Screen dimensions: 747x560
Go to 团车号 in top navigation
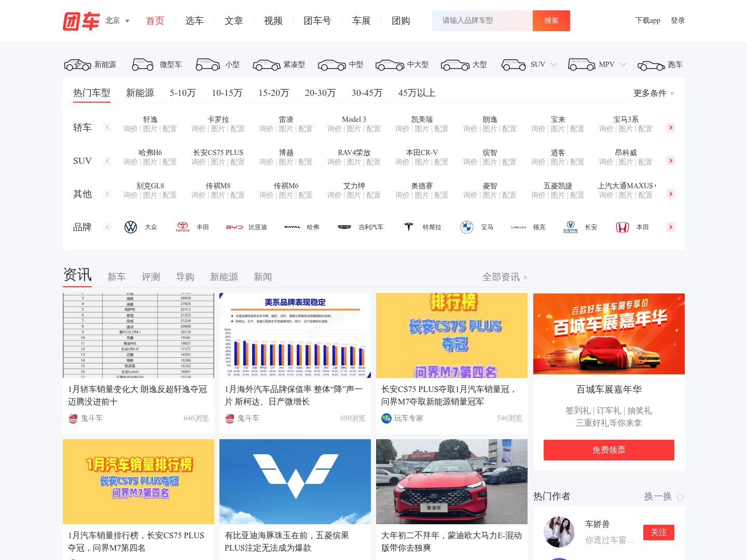coord(317,21)
